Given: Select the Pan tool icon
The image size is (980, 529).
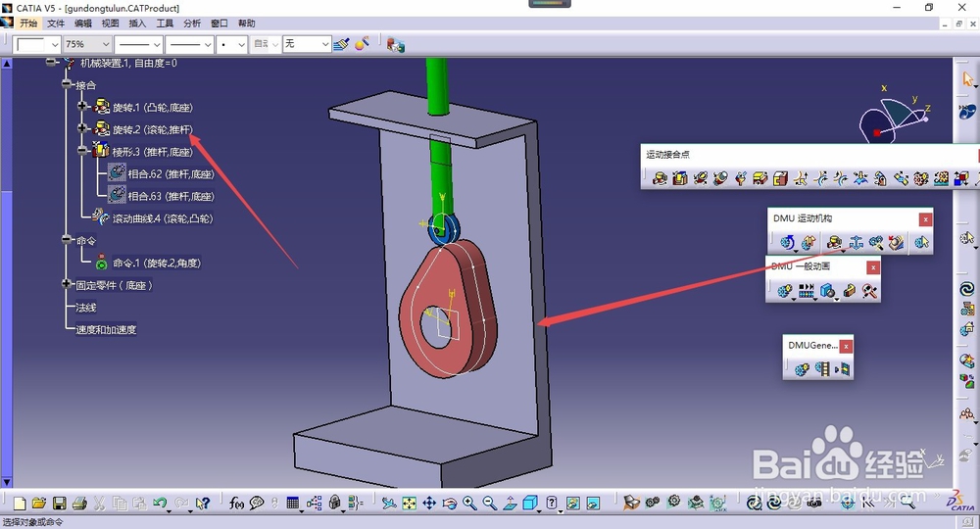Looking at the screenshot, I should pyautogui.click(x=429, y=504).
